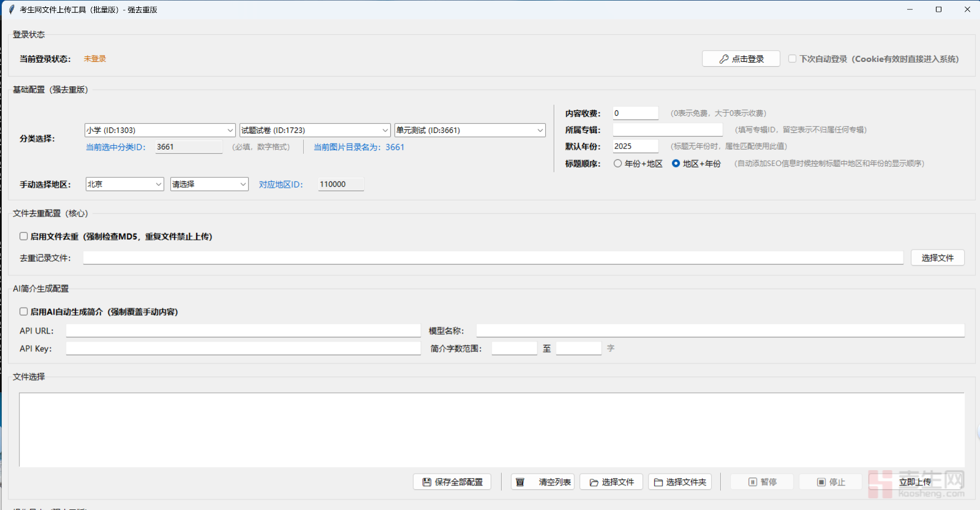Expand the 试题试卷 (ID:1723) dropdown
980x510 pixels.
(x=315, y=130)
